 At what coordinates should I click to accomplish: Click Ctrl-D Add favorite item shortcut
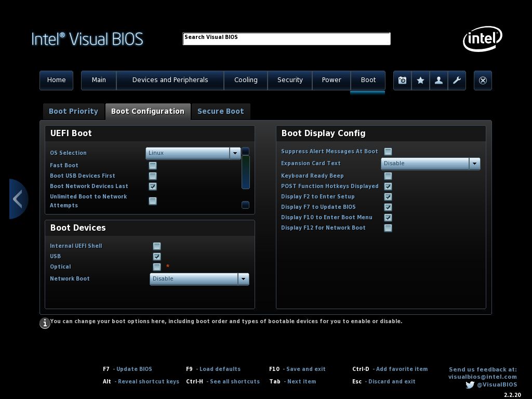pyautogui.click(x=390, y=369)
